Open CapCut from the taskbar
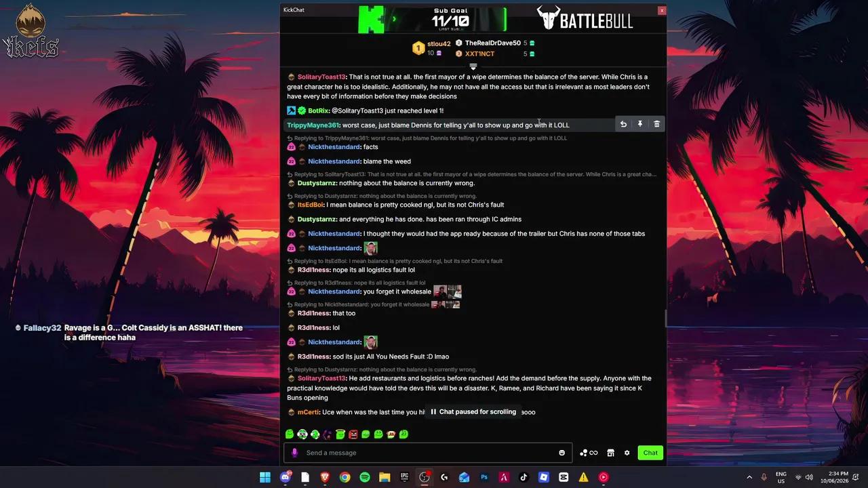Screen dimensions: 868x488 tap(564, 477)
